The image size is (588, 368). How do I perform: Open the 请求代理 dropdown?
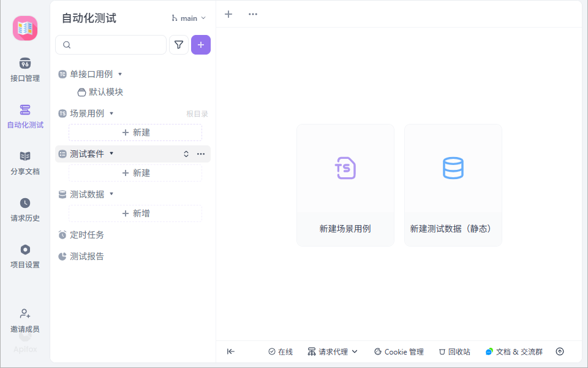click(333, 352)
